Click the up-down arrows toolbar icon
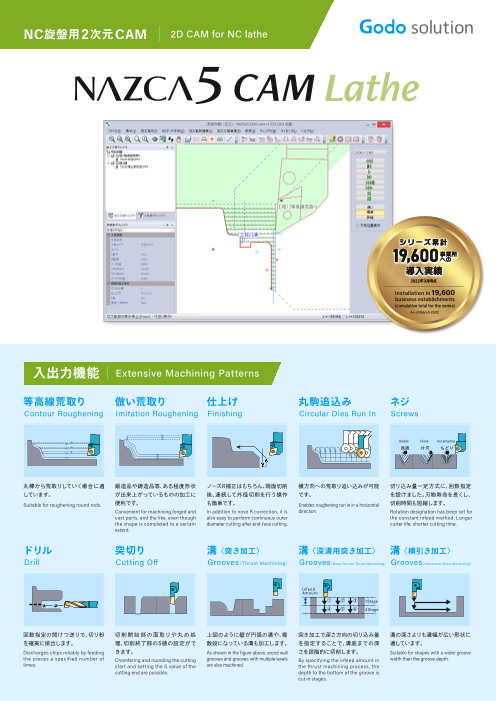 (x=171, y=139)
